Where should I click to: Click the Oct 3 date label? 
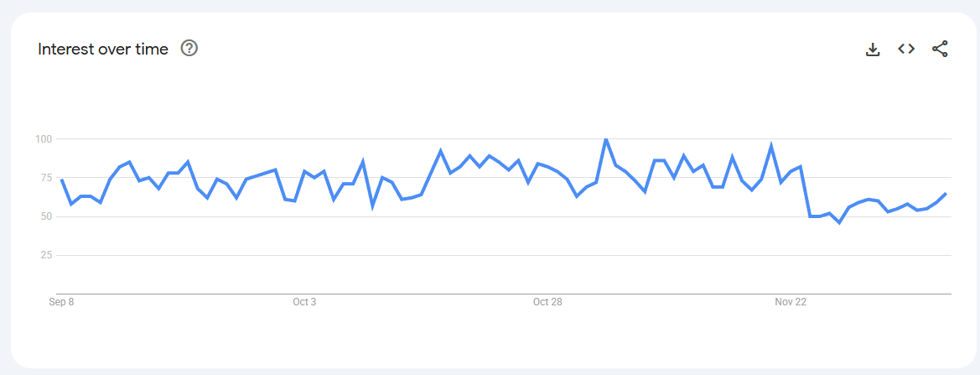pyautogui.click(x=304, y=302)
